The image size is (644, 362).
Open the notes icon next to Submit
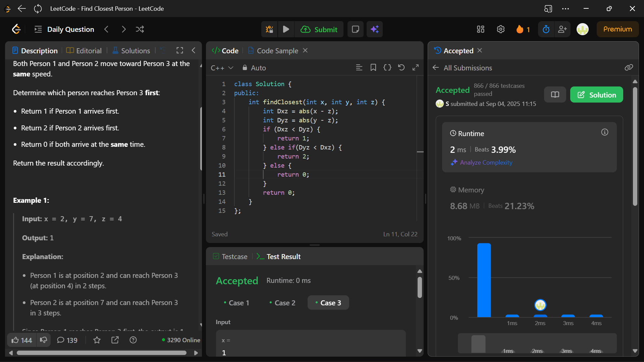355,29
